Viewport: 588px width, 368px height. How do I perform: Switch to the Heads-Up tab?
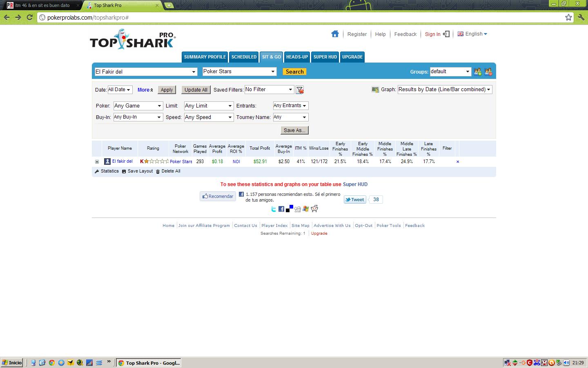click(297, 57)
